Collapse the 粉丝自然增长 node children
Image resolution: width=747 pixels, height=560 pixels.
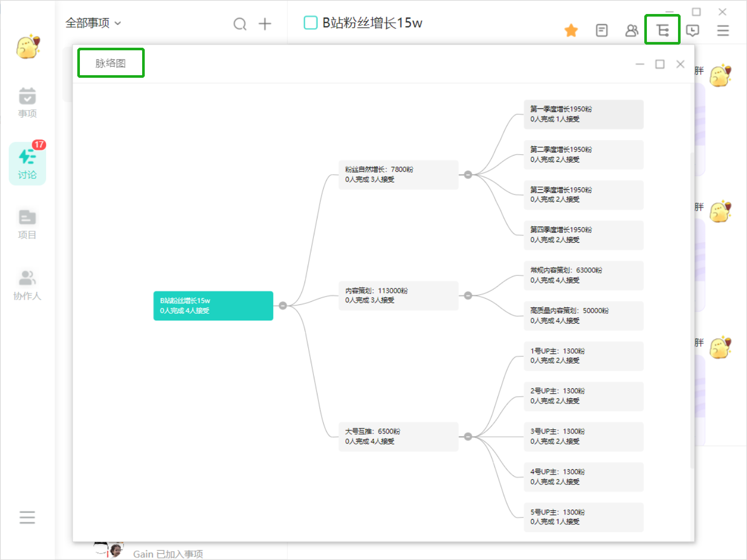pos(468,175)
